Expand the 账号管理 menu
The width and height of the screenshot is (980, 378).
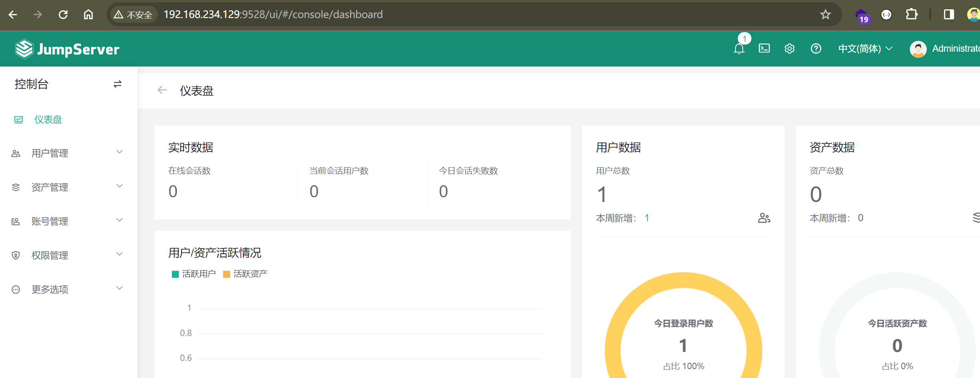[69, 221]
